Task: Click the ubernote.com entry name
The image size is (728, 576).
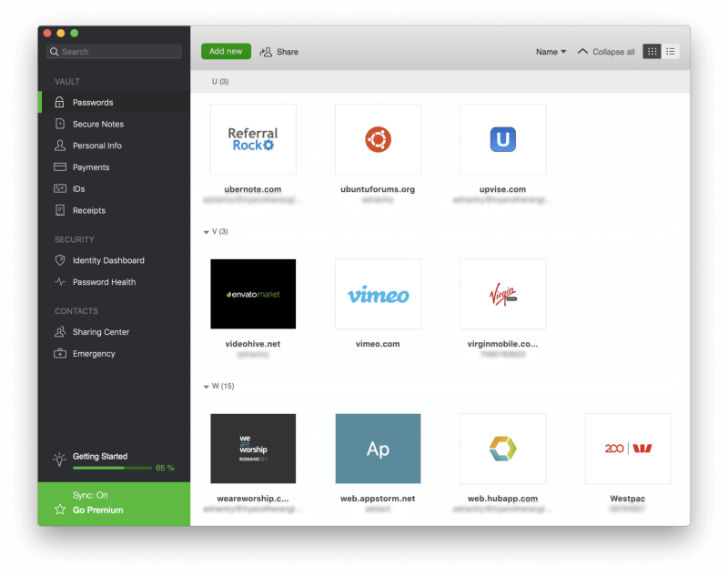Action: [253, 189]
